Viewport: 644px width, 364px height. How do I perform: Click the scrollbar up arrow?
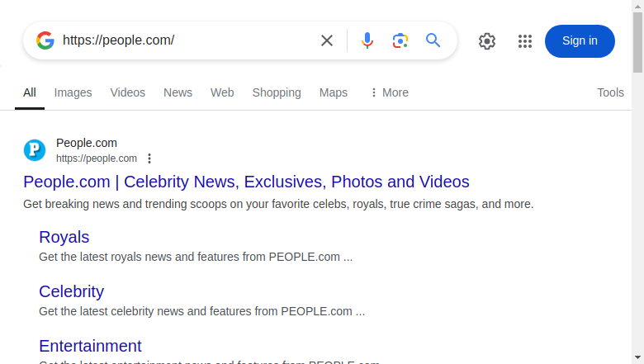638,6
